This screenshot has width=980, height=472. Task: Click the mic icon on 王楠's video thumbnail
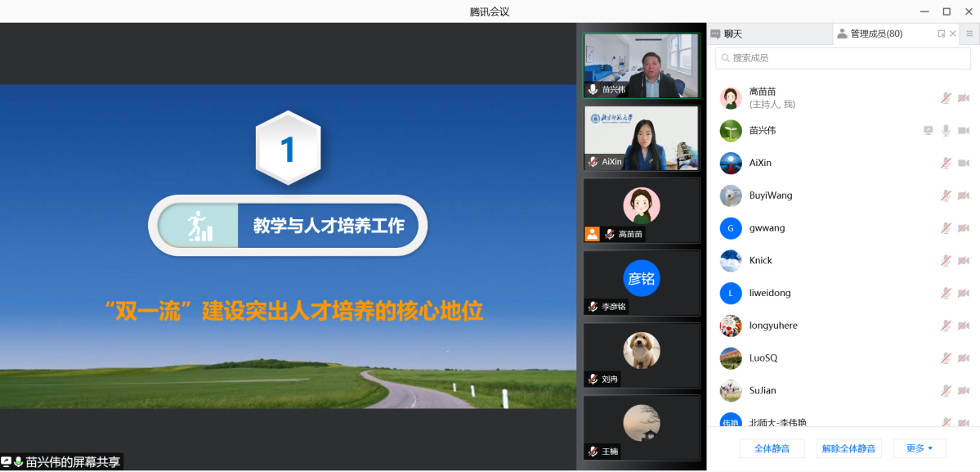(x=592, y=451)
